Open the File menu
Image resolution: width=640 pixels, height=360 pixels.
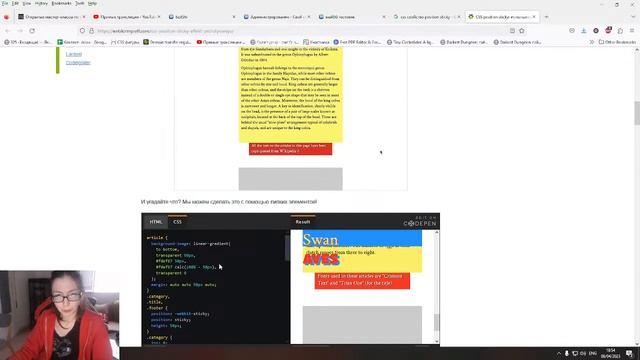pos(4,3)
